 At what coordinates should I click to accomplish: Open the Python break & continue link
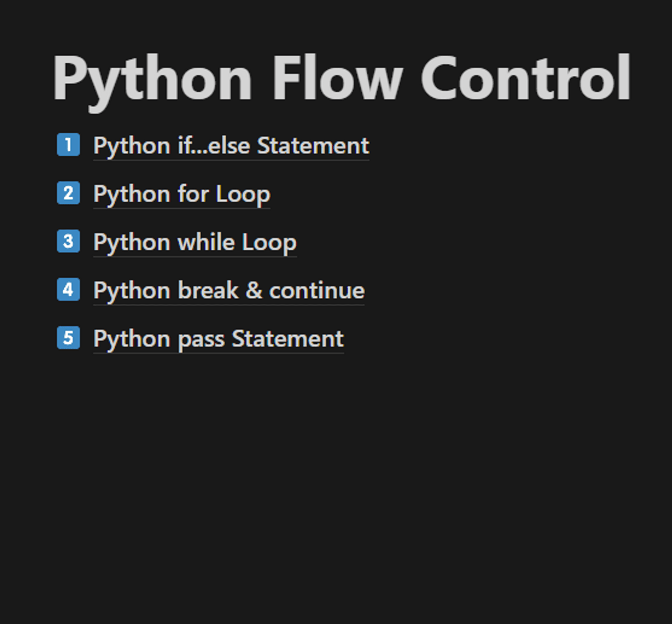pyautogui.click(x=228, y=291)
